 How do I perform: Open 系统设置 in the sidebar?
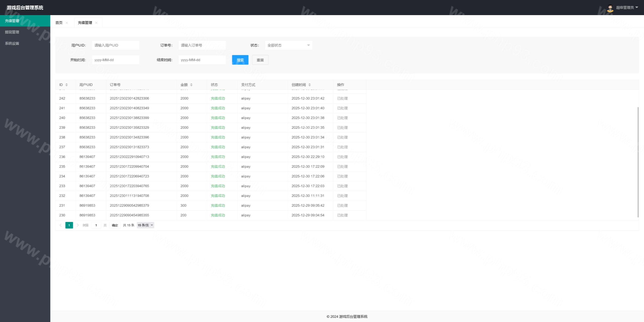tap(12, 43)
